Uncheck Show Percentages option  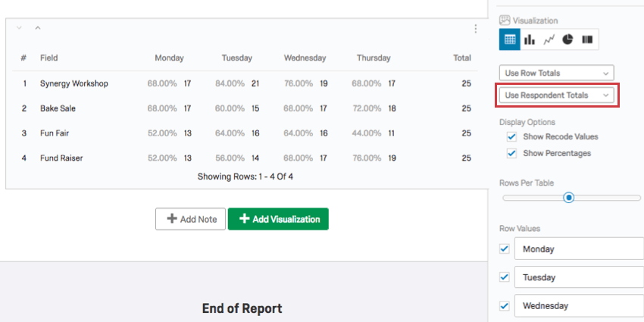pyautogui.click(x=511, y=153)
